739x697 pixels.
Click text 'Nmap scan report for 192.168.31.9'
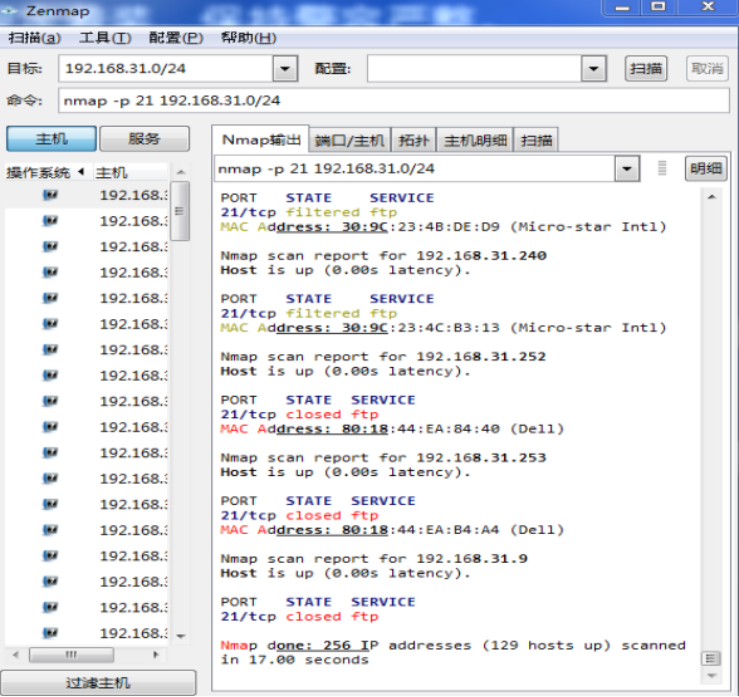374,558
